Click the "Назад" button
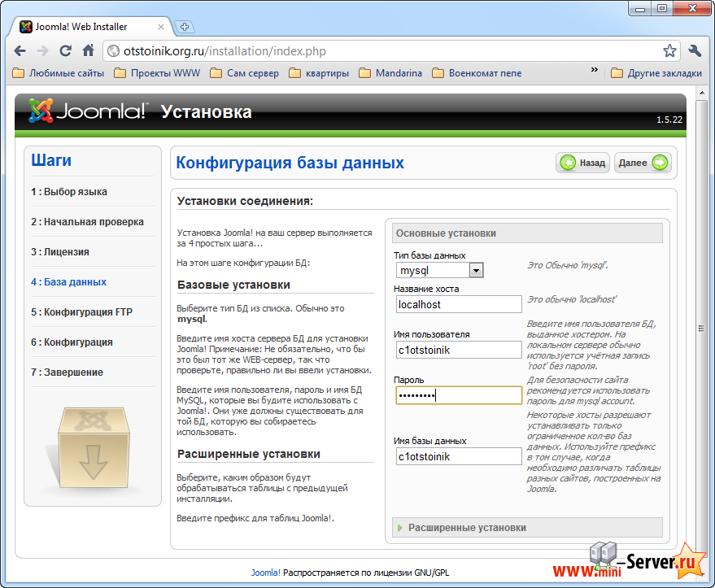Screen dimensions: 715x588 (x=582, y=163)
